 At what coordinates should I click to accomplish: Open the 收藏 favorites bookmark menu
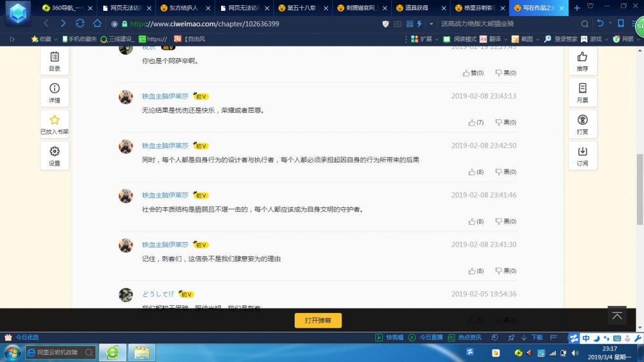coord(44,39)
